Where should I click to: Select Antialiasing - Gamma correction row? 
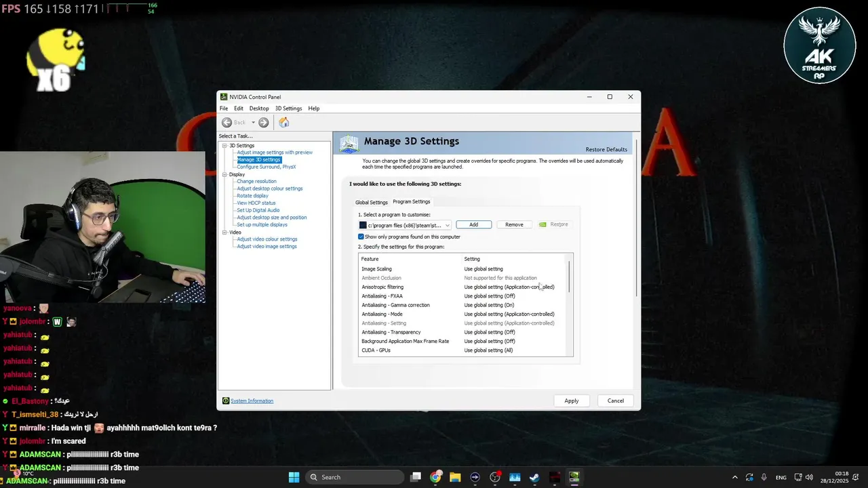tap(463, 305)
